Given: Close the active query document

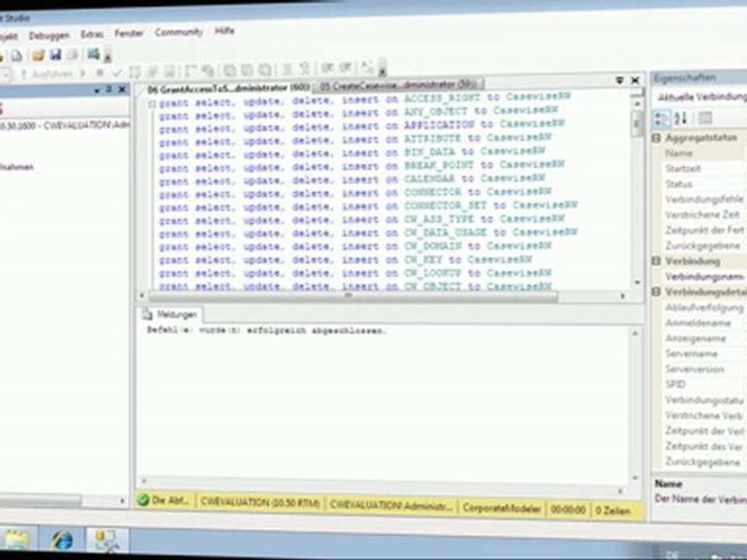Looking at the screenshot, I should point(635,80).
